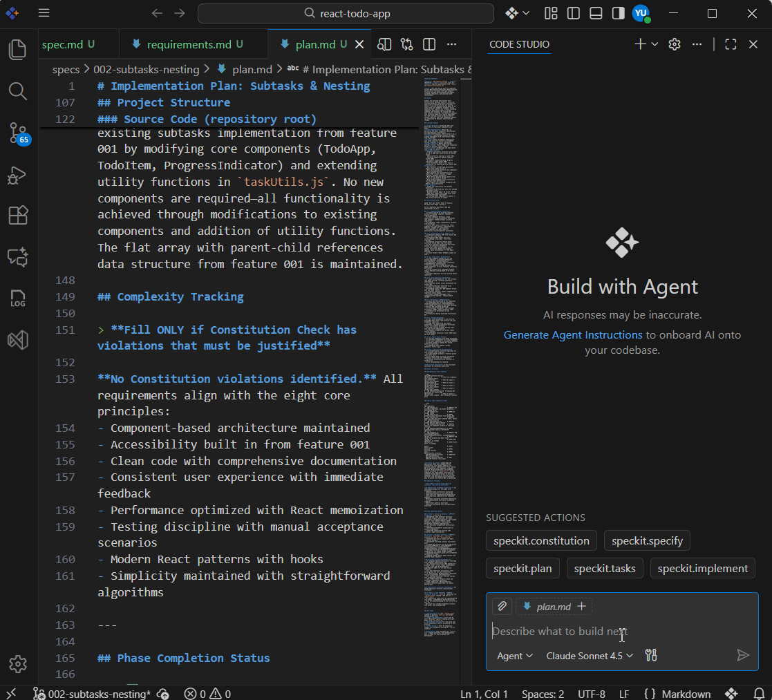The height and width of the screenshot is (700, 772).
Task: Open the Run and Debug view
Action: pos(18,175)
